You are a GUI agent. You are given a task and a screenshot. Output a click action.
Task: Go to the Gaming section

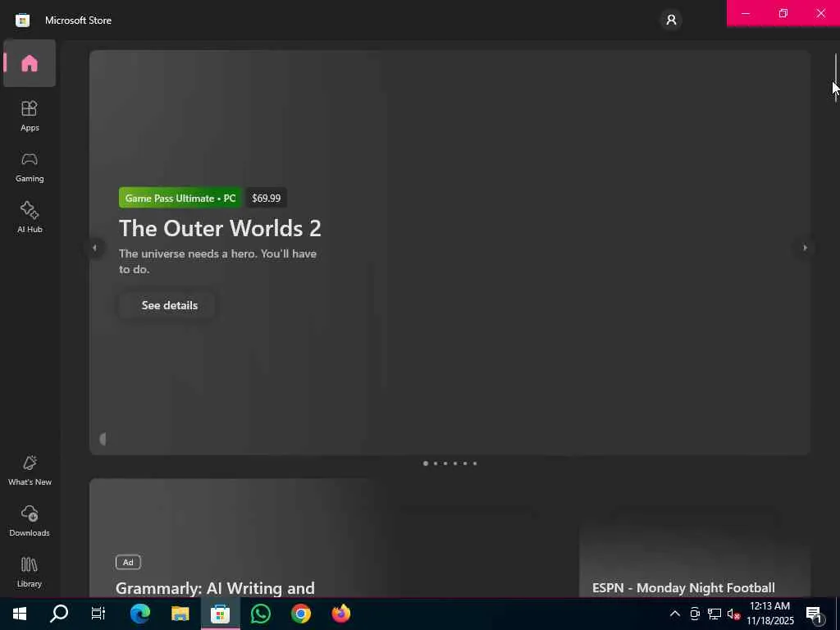tap(30, 167)
